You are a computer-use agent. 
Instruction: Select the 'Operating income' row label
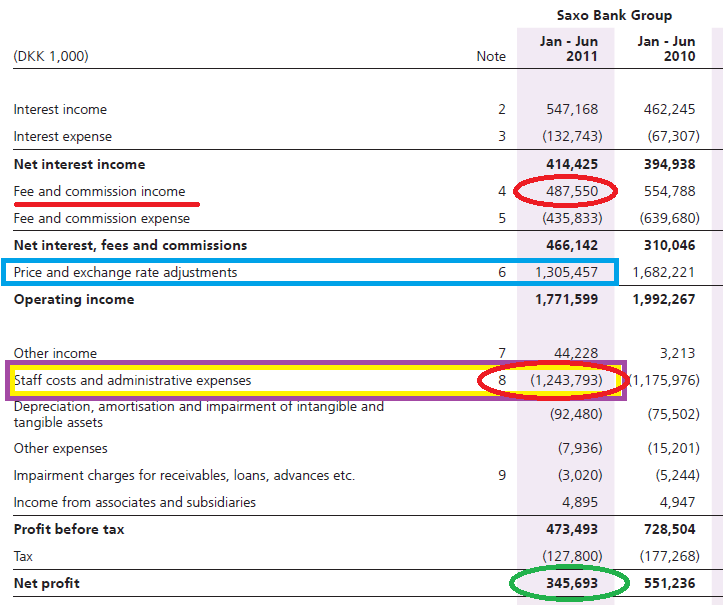click(x=74, y=300)
